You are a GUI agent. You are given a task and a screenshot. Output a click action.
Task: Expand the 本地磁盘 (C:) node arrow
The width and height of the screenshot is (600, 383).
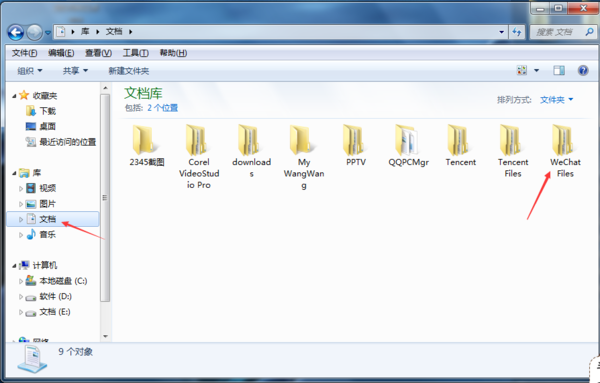(21, 281)
